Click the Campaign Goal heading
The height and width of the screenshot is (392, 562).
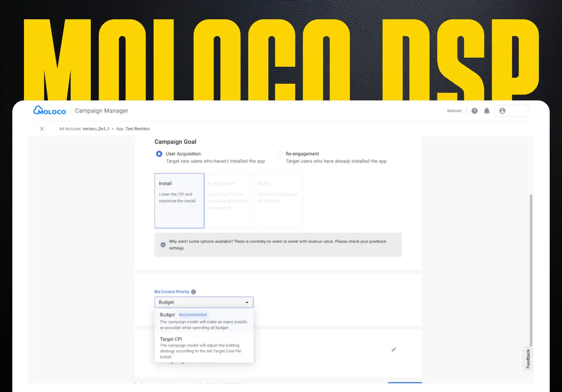pyautogui.click(x=175, y=142)
